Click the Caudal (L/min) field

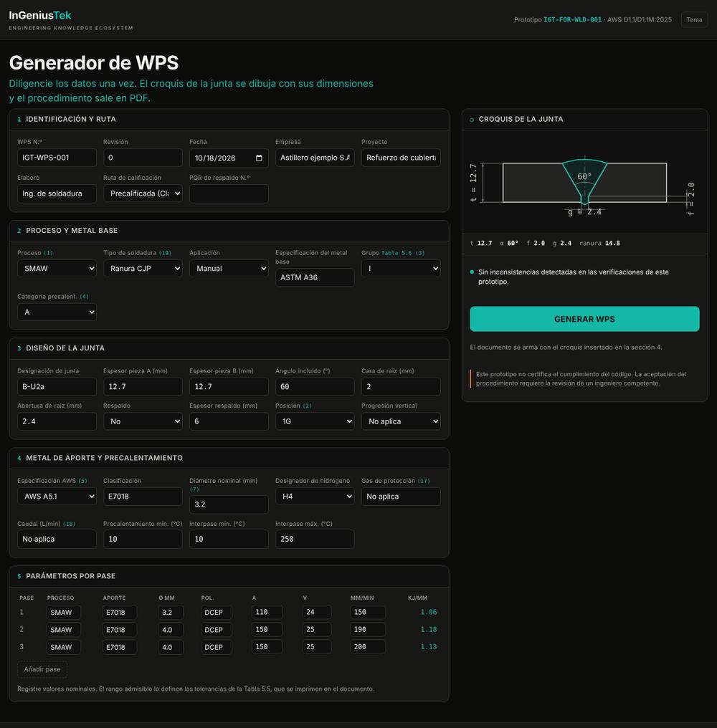57,539
